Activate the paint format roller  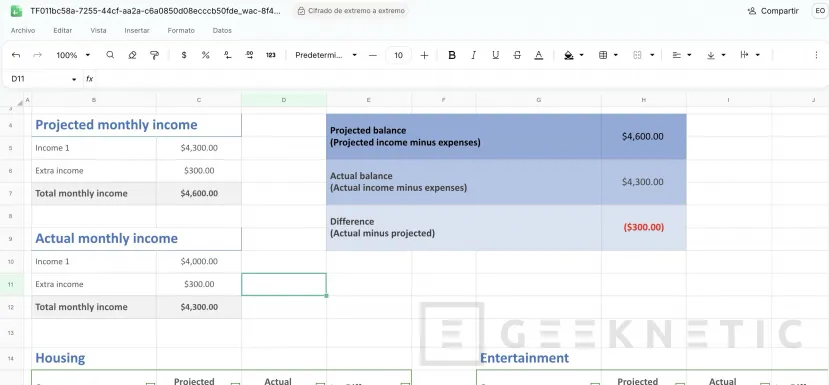(154, 55)
